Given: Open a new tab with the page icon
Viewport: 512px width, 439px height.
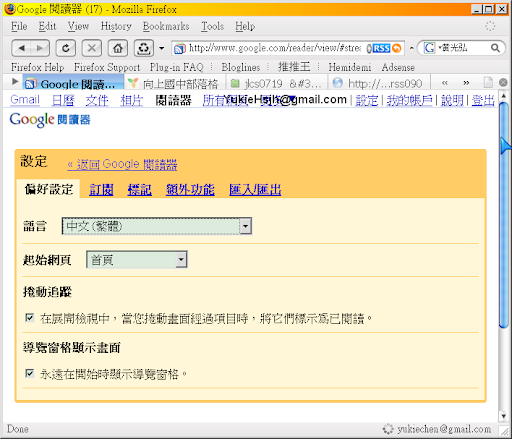Looking at the screenshot, I should point(488,82).
